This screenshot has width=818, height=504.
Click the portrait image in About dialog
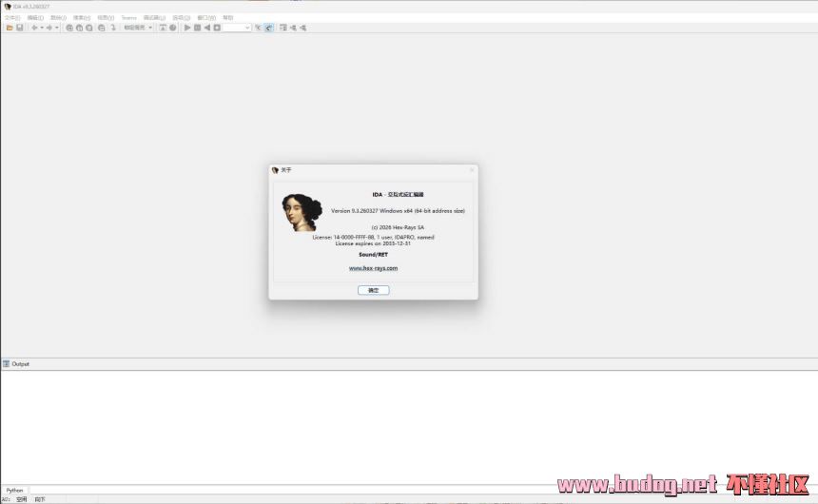[x=302, y=212]
